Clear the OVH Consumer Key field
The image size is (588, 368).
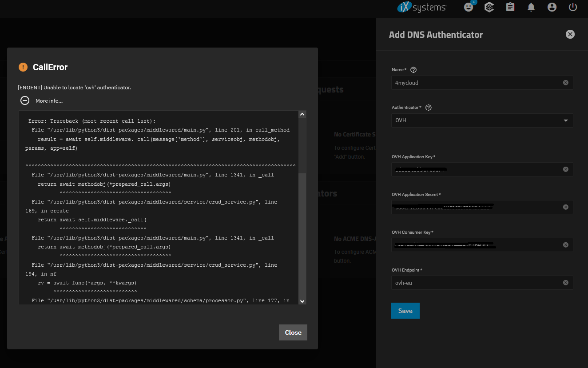pyautogui.click(x=566, y=245)
